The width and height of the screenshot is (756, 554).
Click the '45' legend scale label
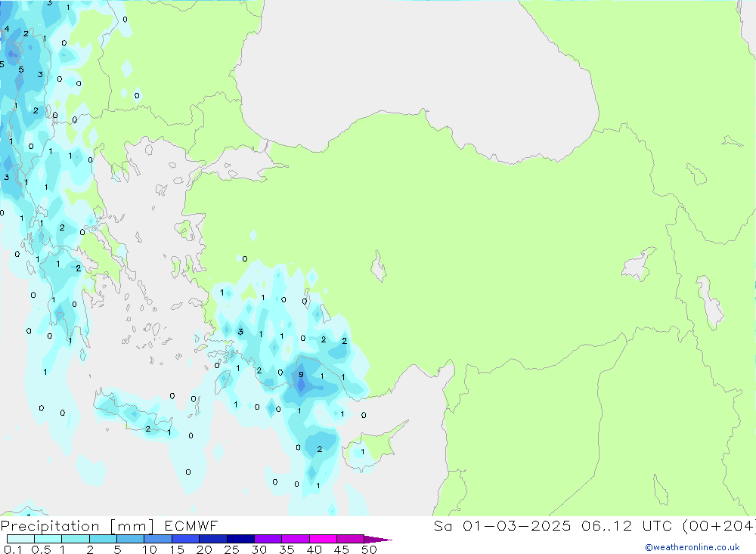[342, 549]
